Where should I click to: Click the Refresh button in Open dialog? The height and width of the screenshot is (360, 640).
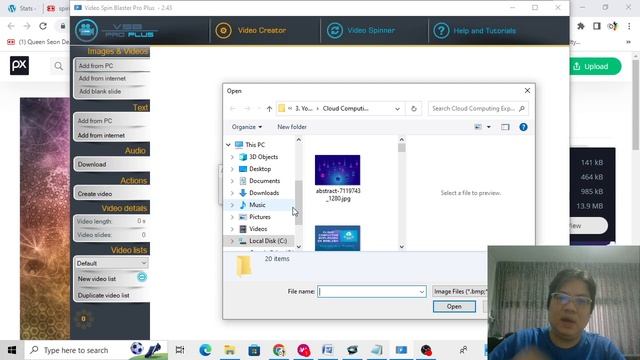click(x=413, y=109)
